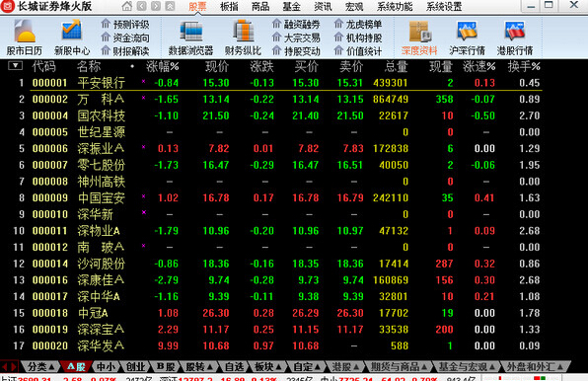588x381 pixels.
Task: Sort by the 代码 column header
Action: 43,66
